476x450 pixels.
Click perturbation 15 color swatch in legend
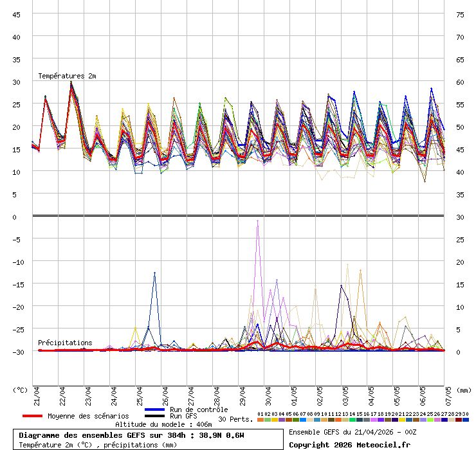360,420
